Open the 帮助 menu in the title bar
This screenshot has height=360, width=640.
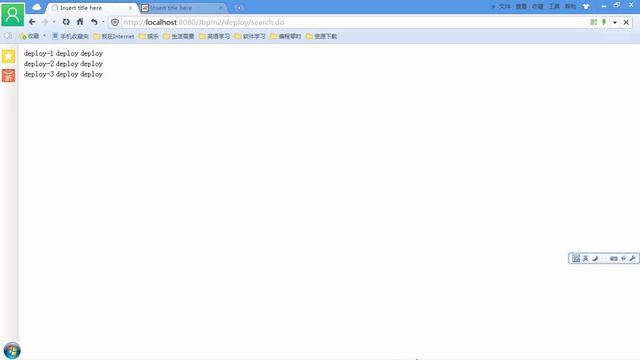(570, 7)
